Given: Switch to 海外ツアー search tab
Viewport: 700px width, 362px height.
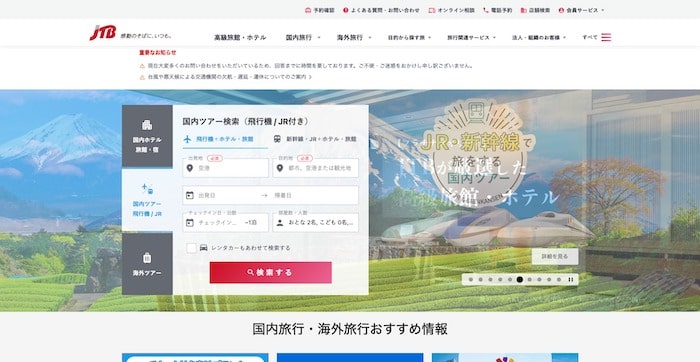Looking at the screenshot, I should pos(147,263).
